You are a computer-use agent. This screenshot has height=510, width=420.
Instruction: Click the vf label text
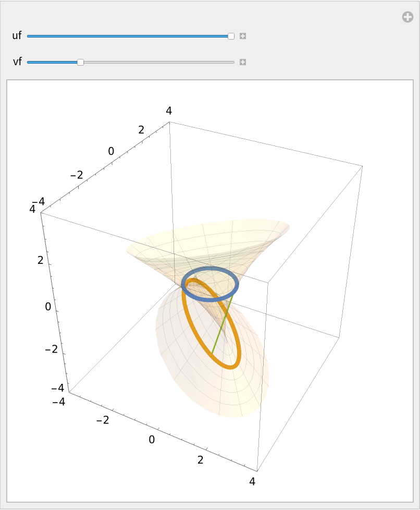17,62
